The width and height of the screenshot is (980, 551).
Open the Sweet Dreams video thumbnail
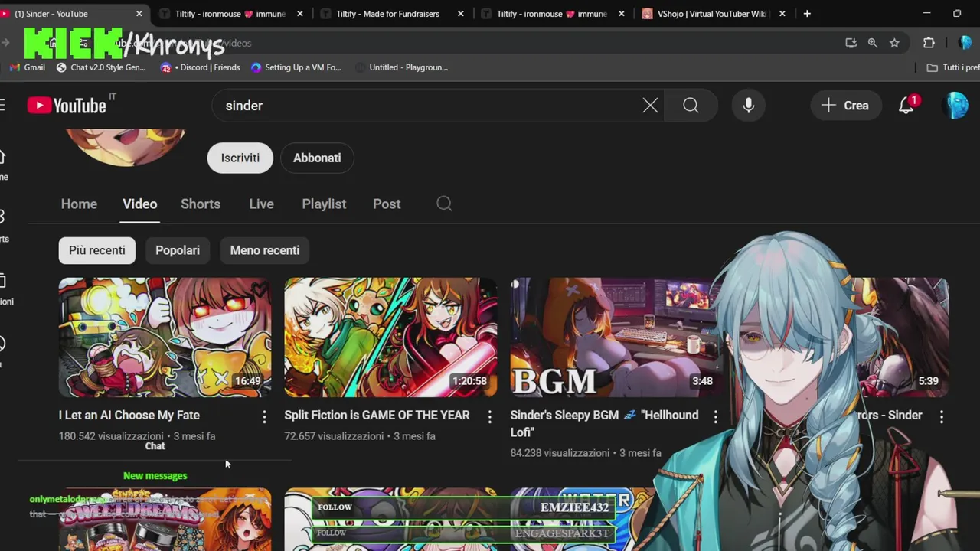pyautogui.click(x=165, y=520)
